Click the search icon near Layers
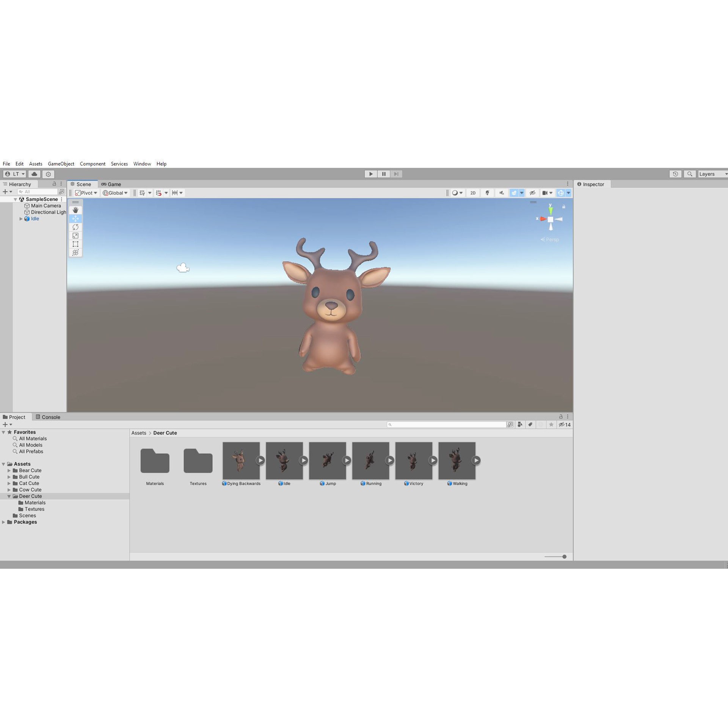728x728 pixels. click(x=690, y=174)
